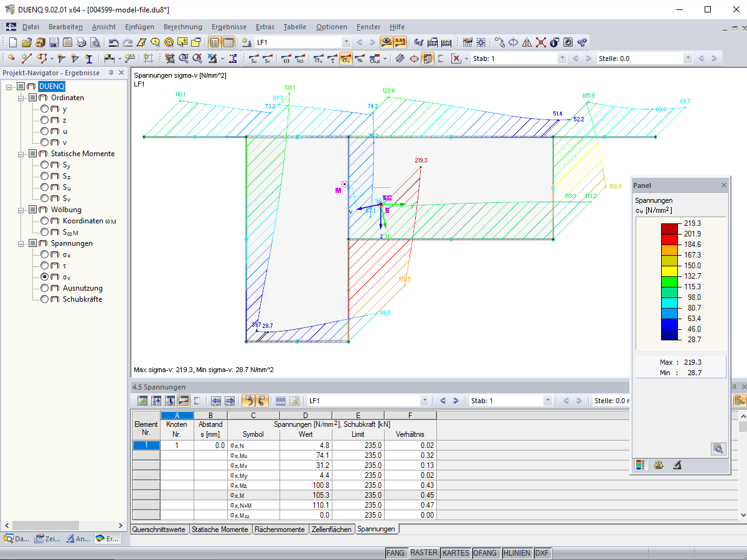The width and height of the screenshot is (747, 560).
Task: Toggle the KARTES status bar button
Action: (456, 553)
